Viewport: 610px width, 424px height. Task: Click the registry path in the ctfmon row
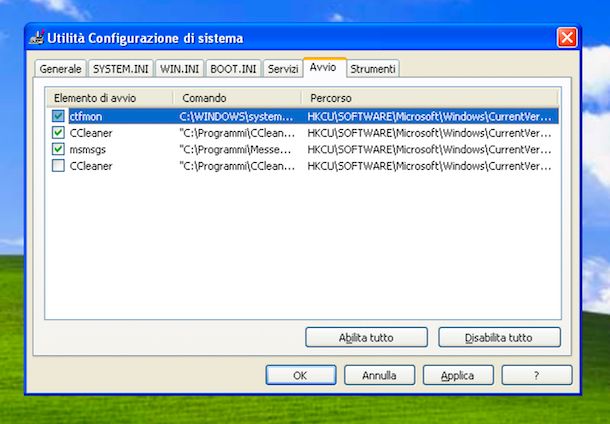click(x=429, y=116)
